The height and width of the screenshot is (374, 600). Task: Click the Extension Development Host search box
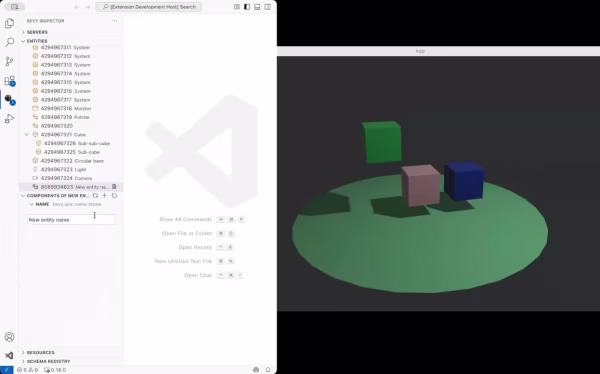pyautogui.click(x=148, y=7)
